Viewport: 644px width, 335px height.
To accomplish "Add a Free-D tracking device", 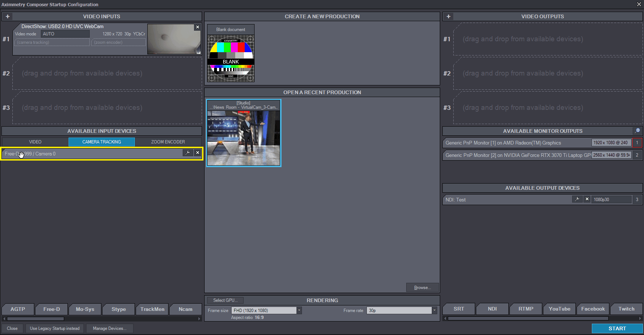I will pos(51,309).
